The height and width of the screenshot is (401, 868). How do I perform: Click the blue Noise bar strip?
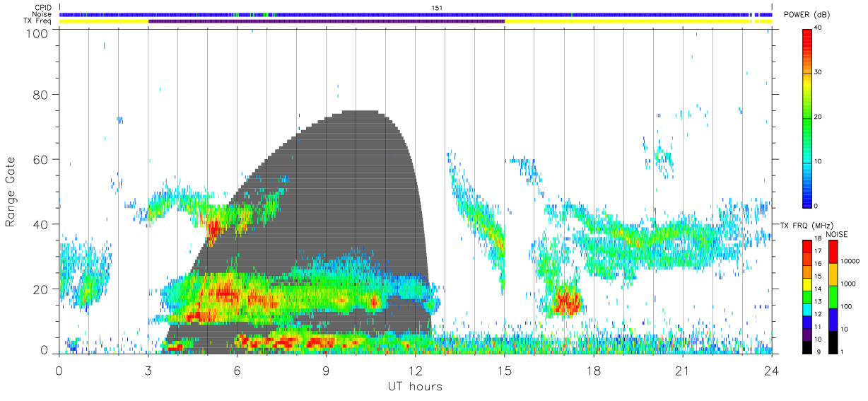415,14
